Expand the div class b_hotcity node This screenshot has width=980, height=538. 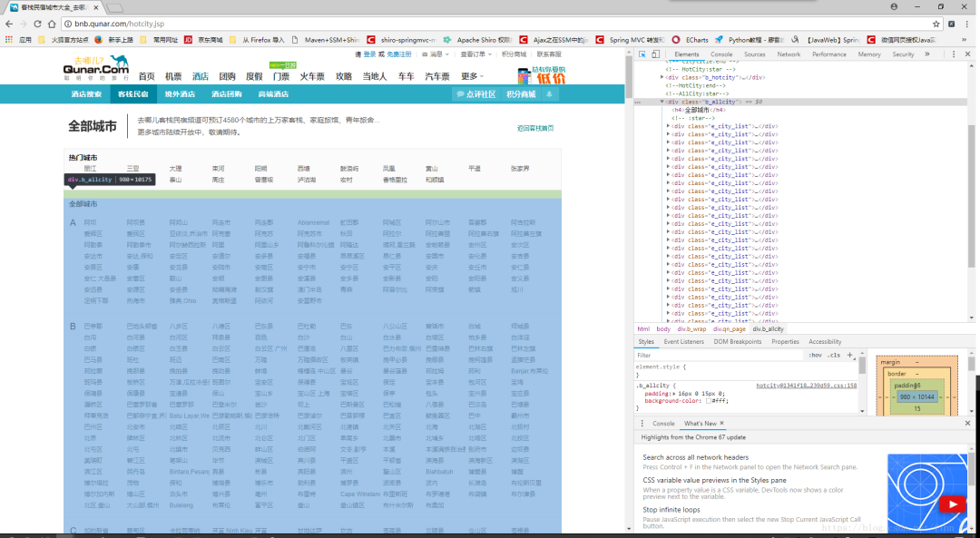click(x=661, y=77)
